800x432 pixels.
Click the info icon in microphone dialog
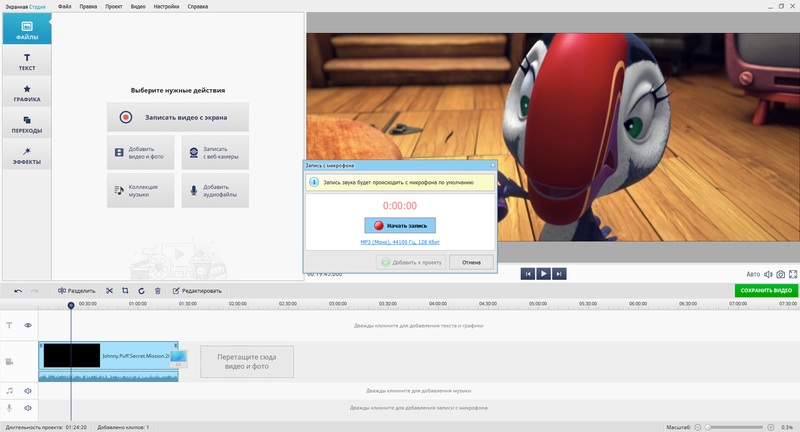[314, 182]
